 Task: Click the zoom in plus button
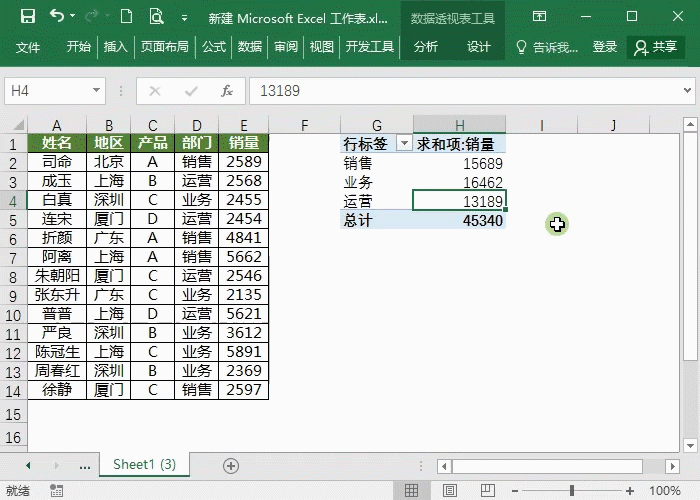[629, 491]
